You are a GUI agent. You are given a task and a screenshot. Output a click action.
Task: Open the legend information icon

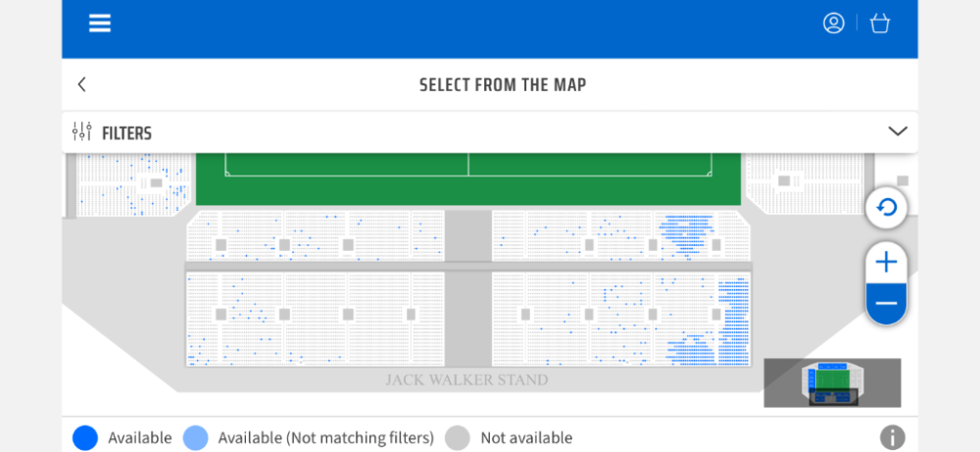(892, 437)
